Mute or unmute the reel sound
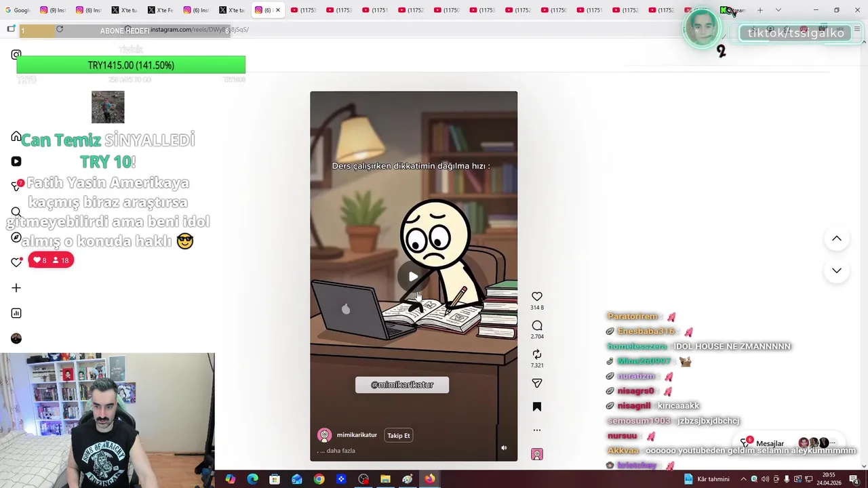This screenshot has height=488, width=868. tap(504, 448)
